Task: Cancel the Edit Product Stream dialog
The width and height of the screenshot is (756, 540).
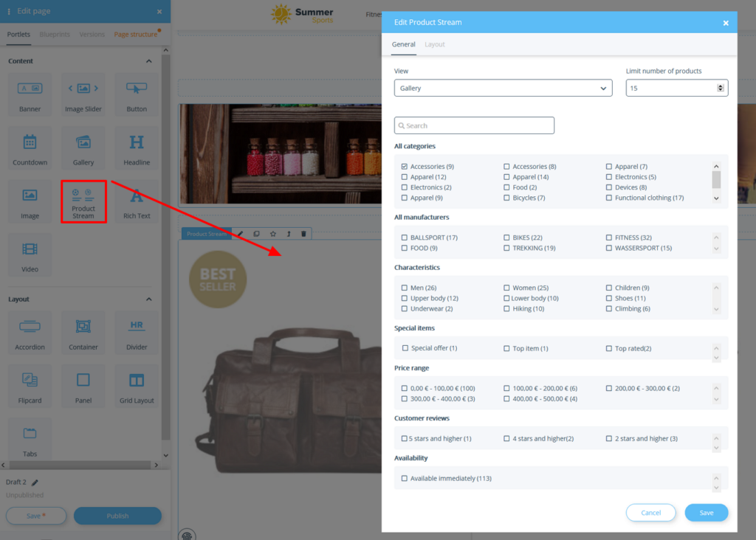Action: (x=650, y=513)
